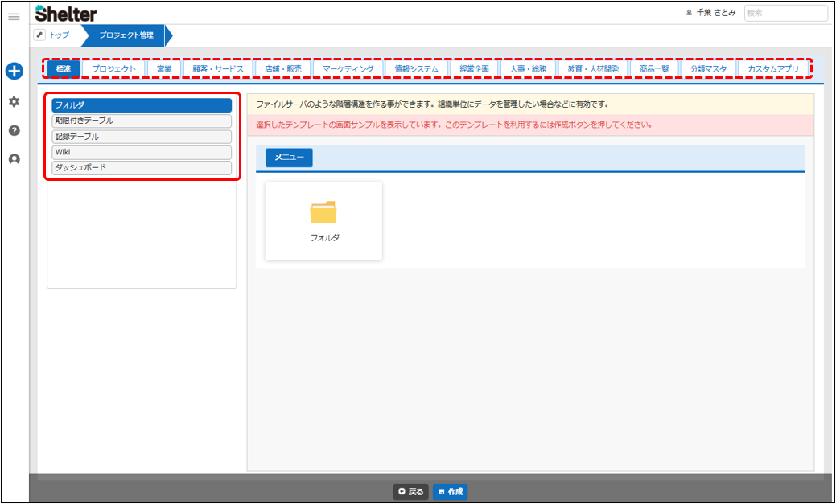Click the pencil edit icon beside トップ
This screenshot has height=504, width=836.
39,35
